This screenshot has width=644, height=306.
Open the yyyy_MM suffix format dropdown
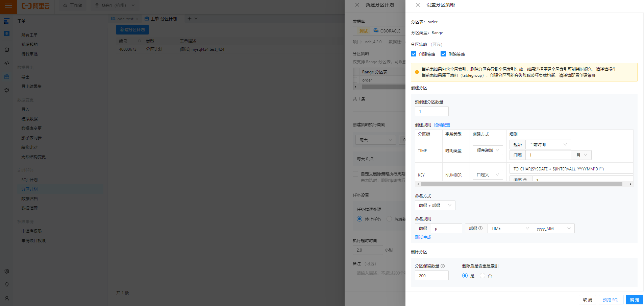(x=553, y=228)
